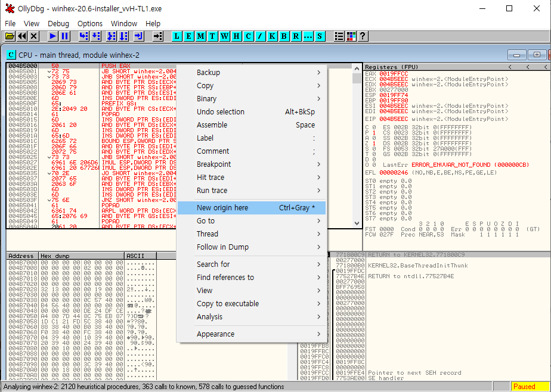Click the Go to address toolbar icon
The width and height of the screenshot is (551, 392).
click(158, 36)
